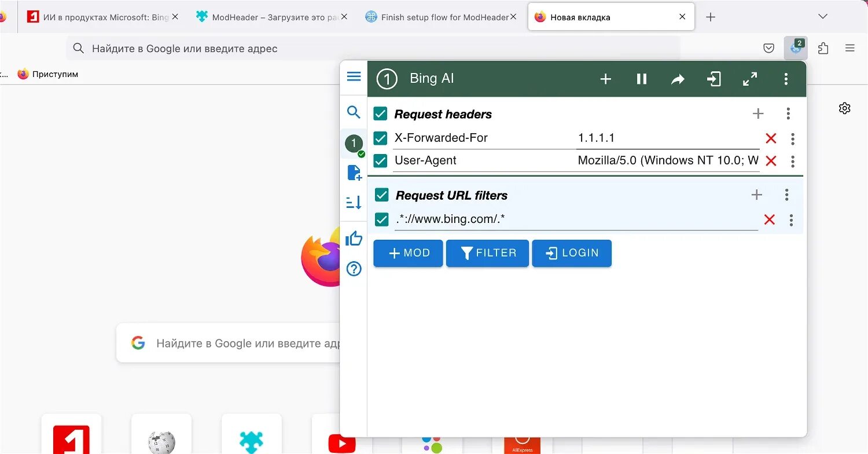Click the Bing AI profile title

(x=432, y=79)
